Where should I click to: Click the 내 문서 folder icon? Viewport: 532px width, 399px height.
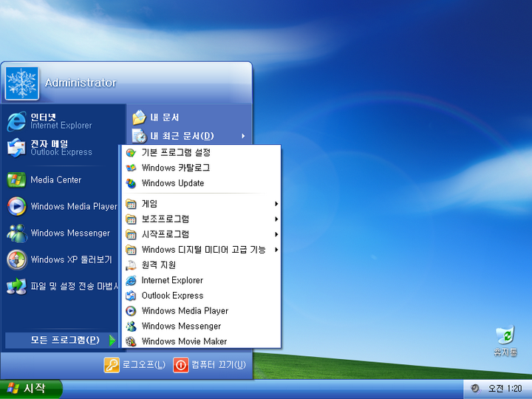click(139, 117)
